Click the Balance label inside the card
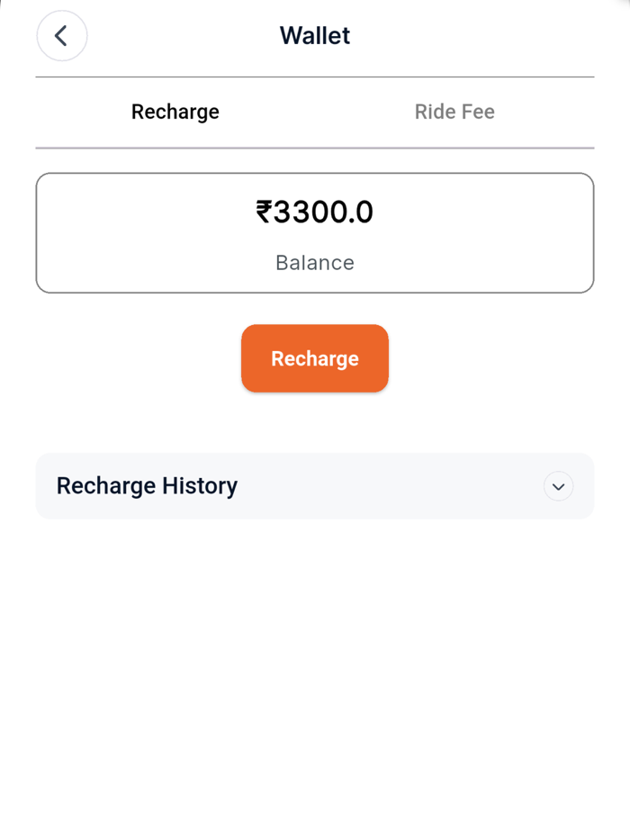The image size is (630, 840). point(315,262)
